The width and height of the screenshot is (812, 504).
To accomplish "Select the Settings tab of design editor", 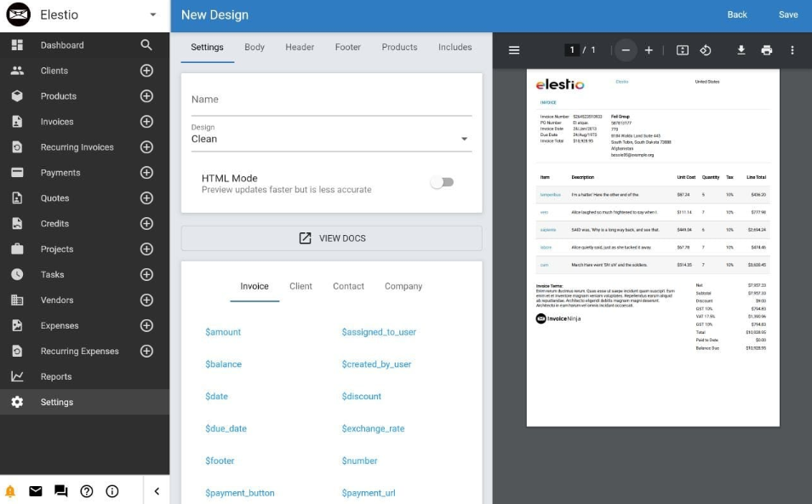I will 207,47.
